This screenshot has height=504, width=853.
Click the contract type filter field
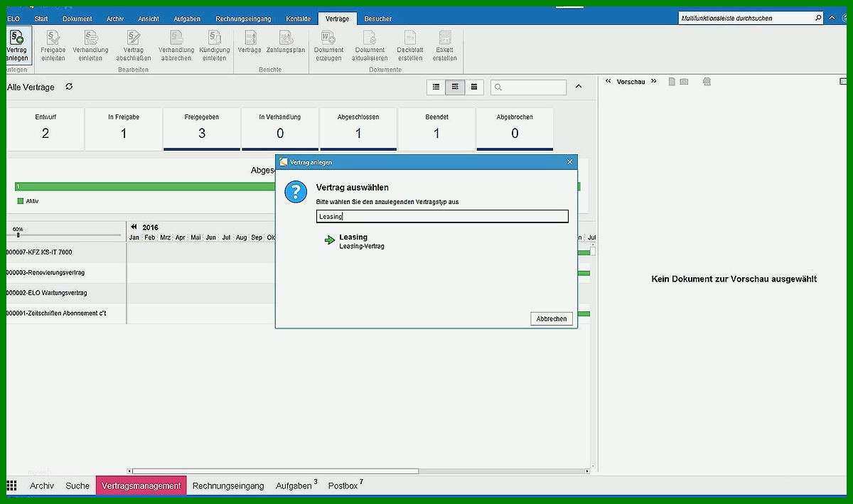(442, 216)
